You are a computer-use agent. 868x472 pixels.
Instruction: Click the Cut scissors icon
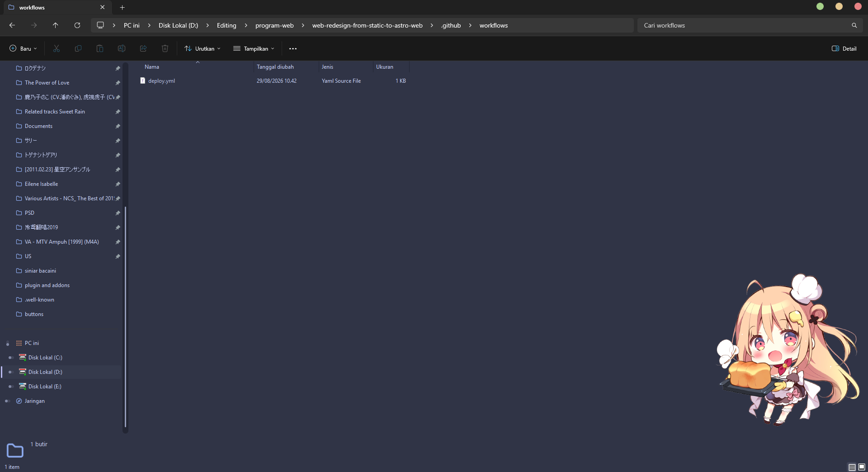[x=57, y=48]
